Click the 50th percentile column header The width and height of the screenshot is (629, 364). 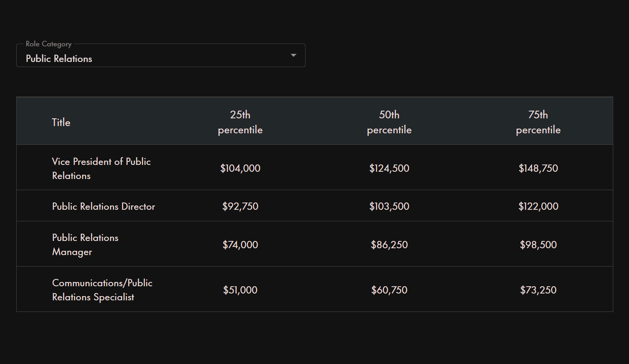click(x=389, y=122)
